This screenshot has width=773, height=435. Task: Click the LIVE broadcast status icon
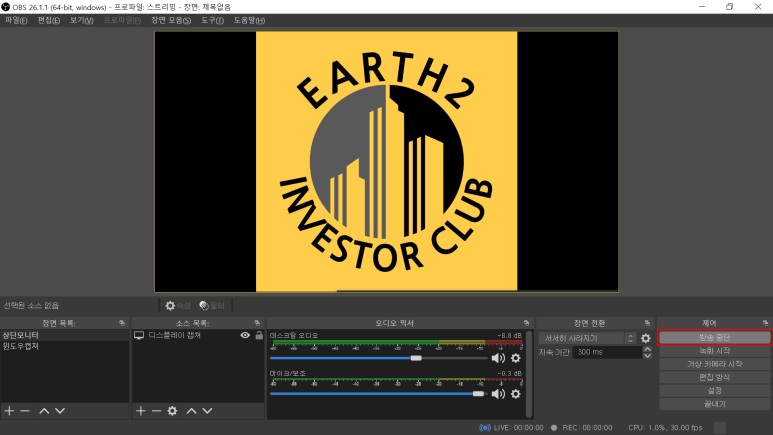485,428
